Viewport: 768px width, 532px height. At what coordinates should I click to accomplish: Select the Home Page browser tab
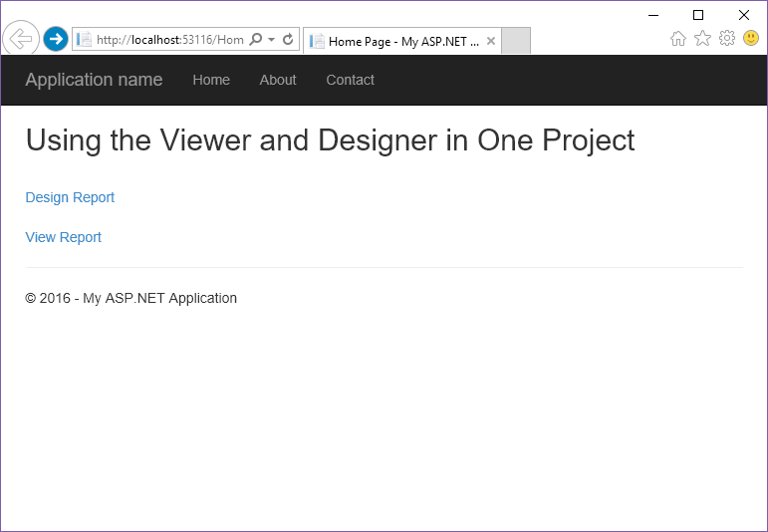coord(402,41)
